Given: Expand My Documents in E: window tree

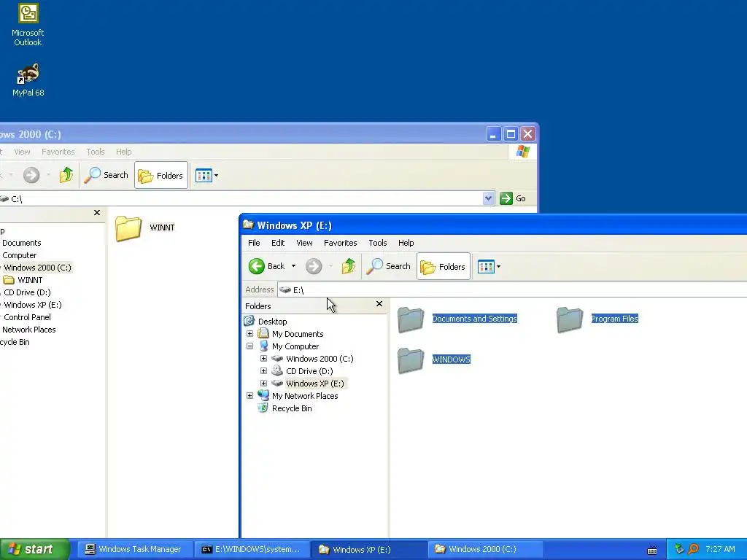Looking at the screenshot, I should pos(249,334).
